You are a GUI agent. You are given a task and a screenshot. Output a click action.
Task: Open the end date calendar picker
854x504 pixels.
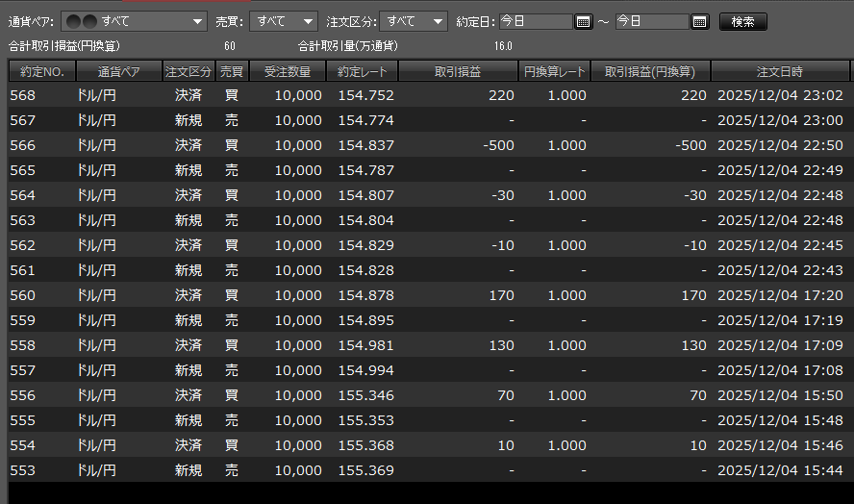point(699,22)
